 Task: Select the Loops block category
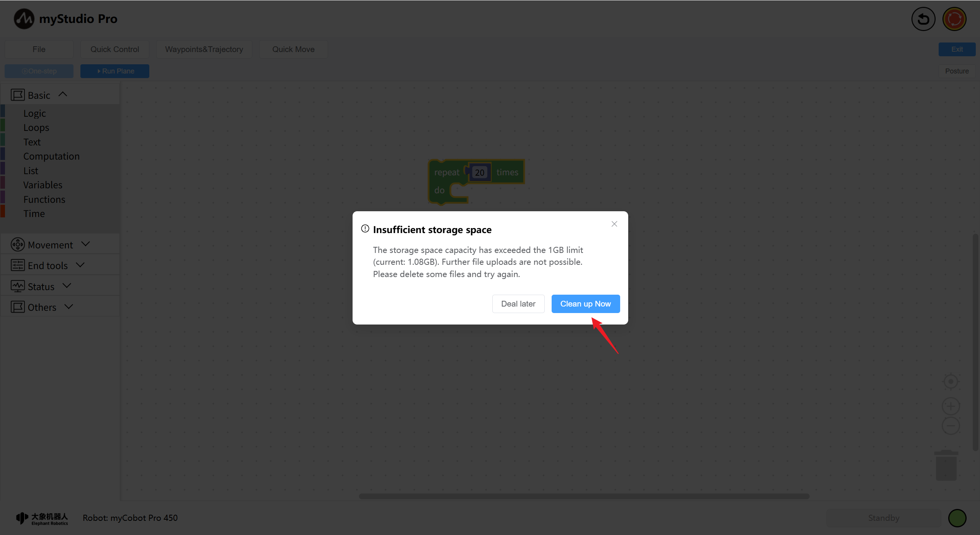tap(36, 127)
